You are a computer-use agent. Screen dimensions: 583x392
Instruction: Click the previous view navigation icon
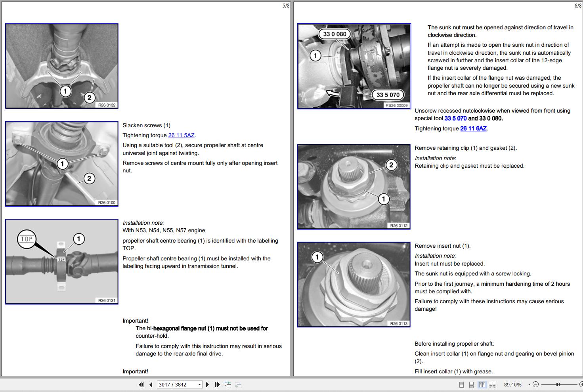tap(228, 384)
